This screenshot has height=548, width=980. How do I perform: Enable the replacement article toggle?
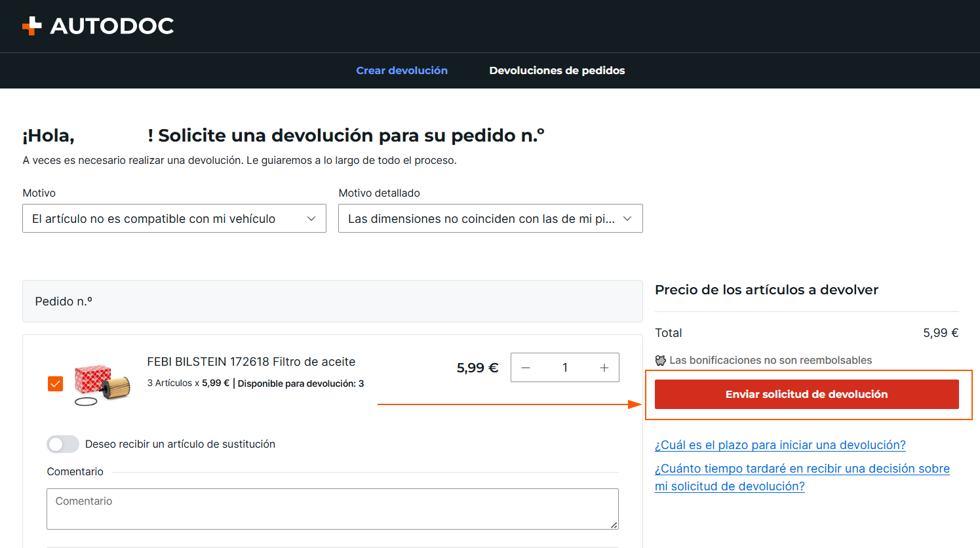[63, 444]
